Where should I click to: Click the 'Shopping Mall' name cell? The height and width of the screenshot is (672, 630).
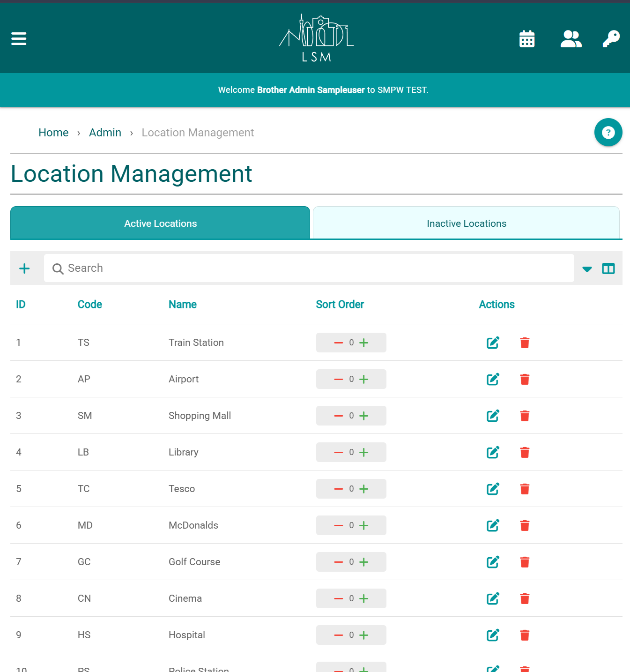point(200,416)
